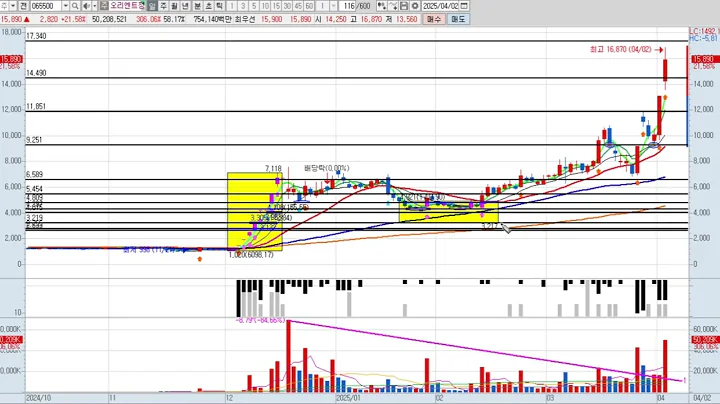
Task: Click the 17,340 horizontal line label
Action: pos(36,36)
